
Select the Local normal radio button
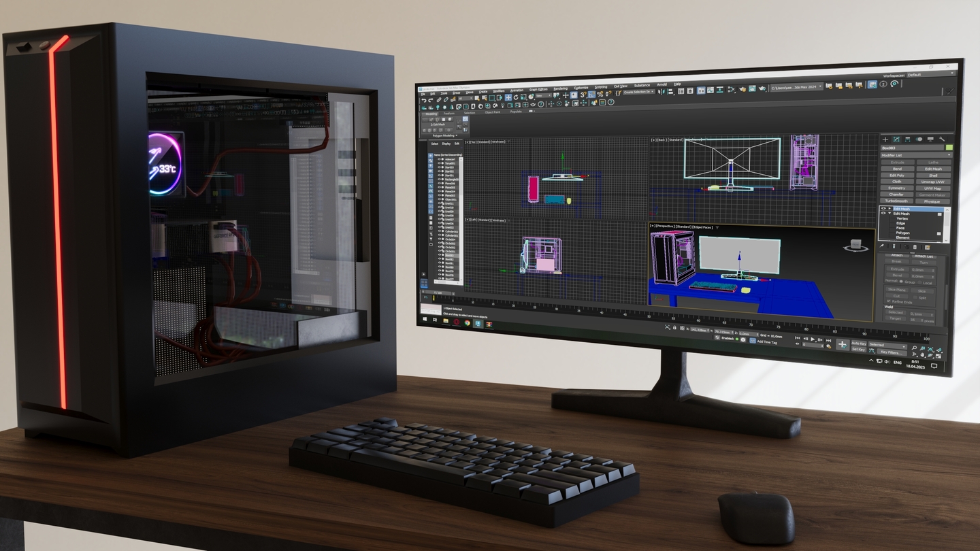tap(919, 282)
